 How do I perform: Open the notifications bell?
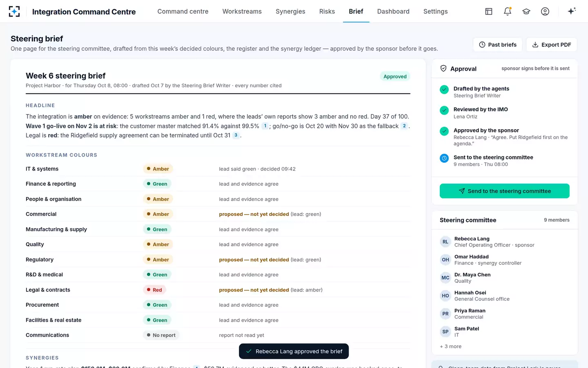508,11
